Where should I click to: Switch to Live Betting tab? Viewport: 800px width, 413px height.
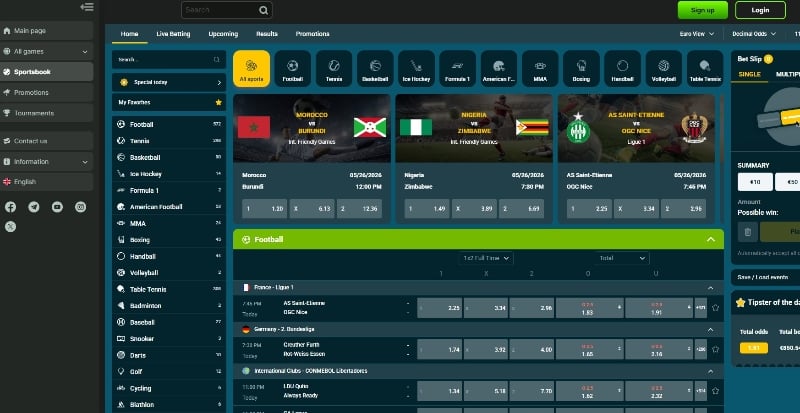click(173, 34)
